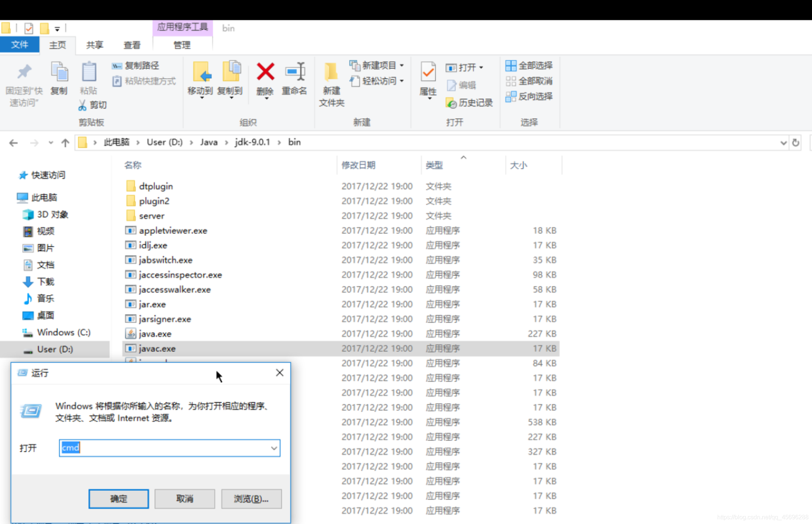The image size is (812, 524).
Task: Sort by Name (名称) column header
Action: [x=133, y=165]
